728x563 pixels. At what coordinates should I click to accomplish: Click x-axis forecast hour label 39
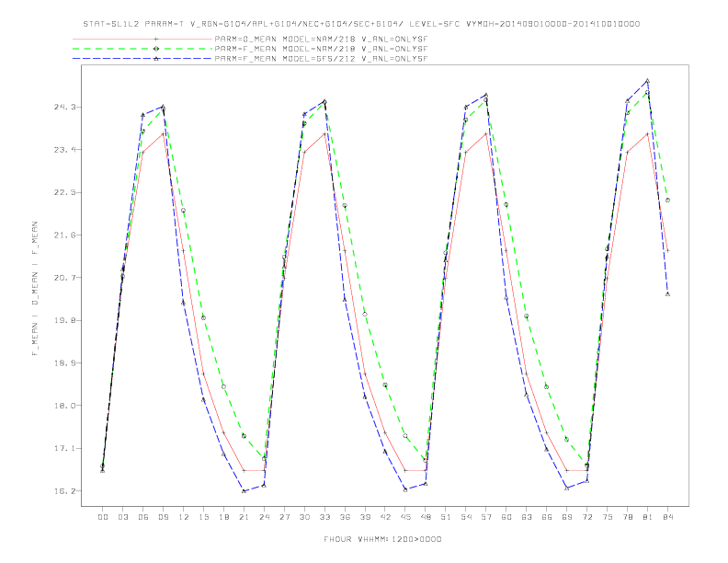pos(365,517)
